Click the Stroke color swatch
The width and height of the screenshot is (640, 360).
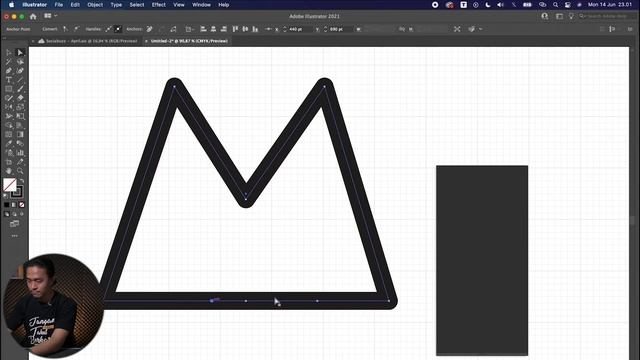tap(18, 193)
